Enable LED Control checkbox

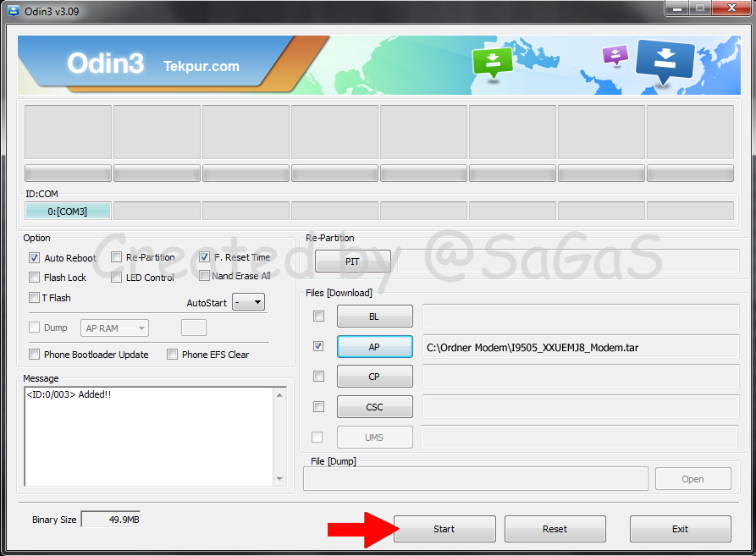116,278
